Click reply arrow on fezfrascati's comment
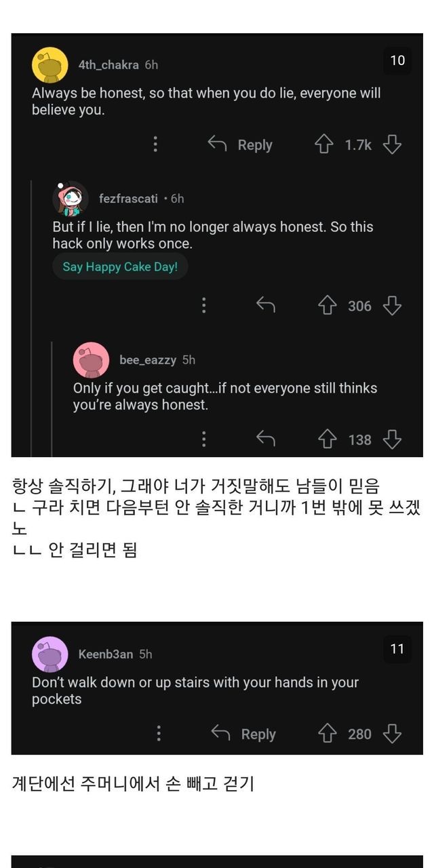 265,306
